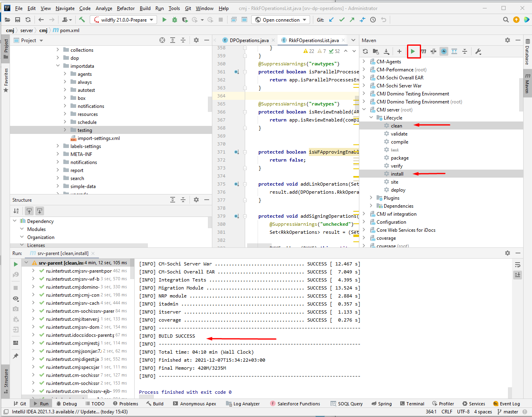The width and height of the screenshot is (532, 417).
Task: Open the Refactor menu
Action: point(126,8)
